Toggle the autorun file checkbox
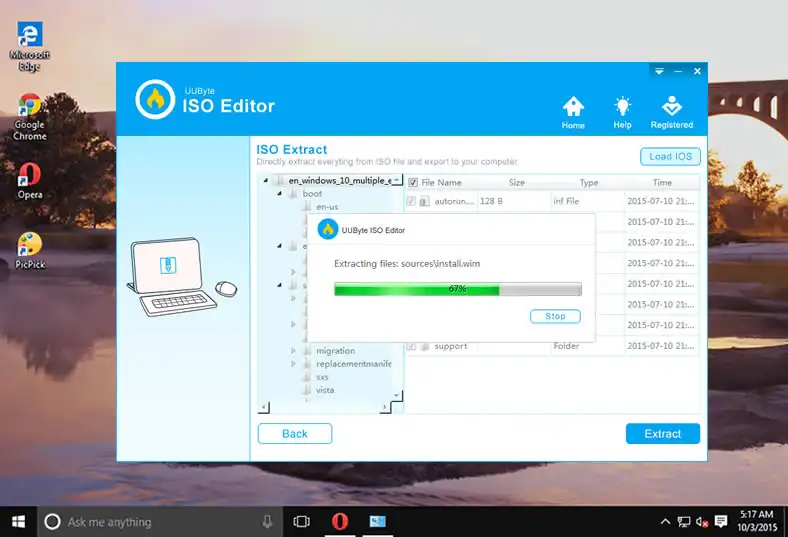Viewport: 788px width, 537px height. click(x=411, y=201)
